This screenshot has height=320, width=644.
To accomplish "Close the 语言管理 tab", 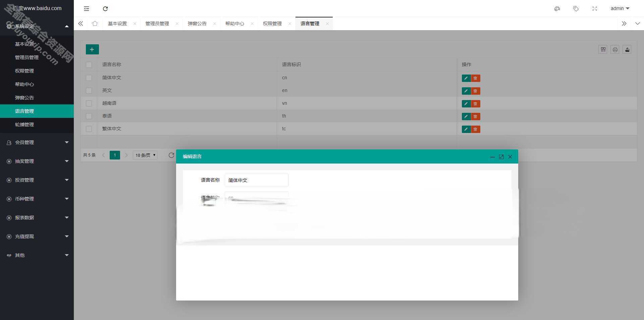I will [327, 24].
